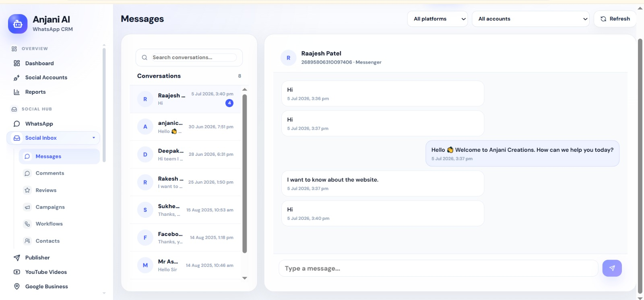This screenshot has height=300, width=644.
Task: Open the All accounts dropdown
Action: tap(531, 19)
